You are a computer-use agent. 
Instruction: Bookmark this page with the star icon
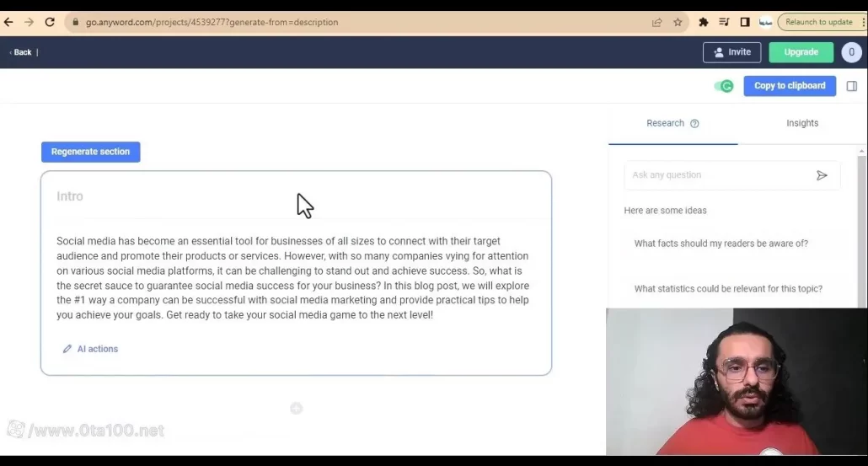[678, 22]
